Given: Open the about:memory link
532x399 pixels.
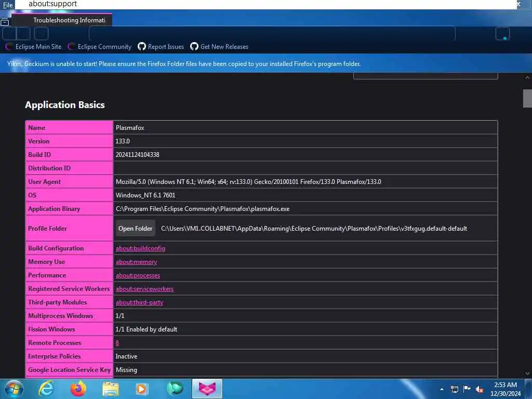Looking at the screenshot, I should click(x=137, y=262).
